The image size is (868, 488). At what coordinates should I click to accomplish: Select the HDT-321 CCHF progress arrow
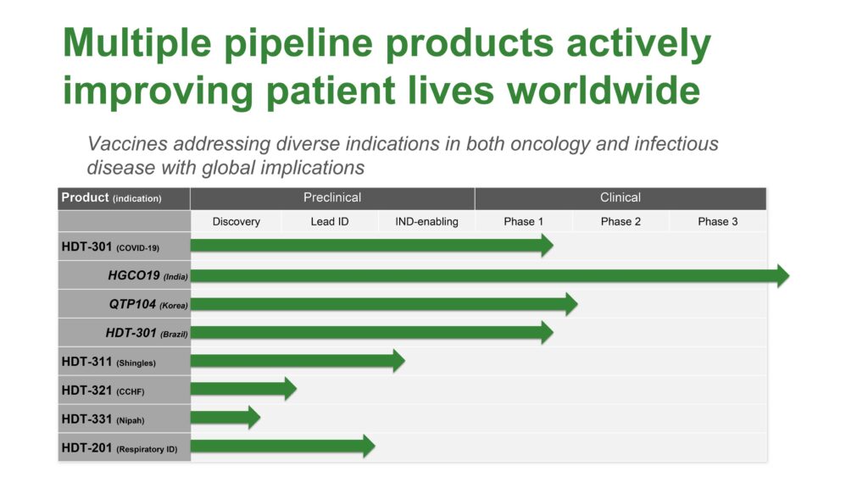click(243, 389)
